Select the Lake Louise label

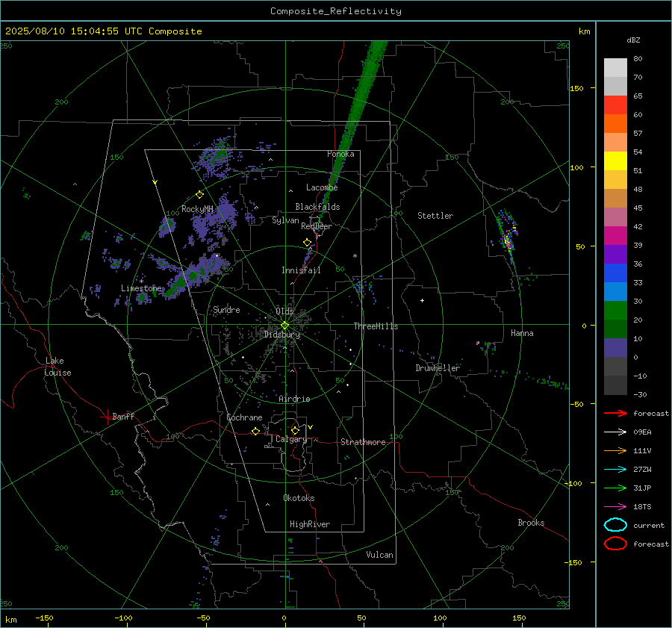[57, 367]
